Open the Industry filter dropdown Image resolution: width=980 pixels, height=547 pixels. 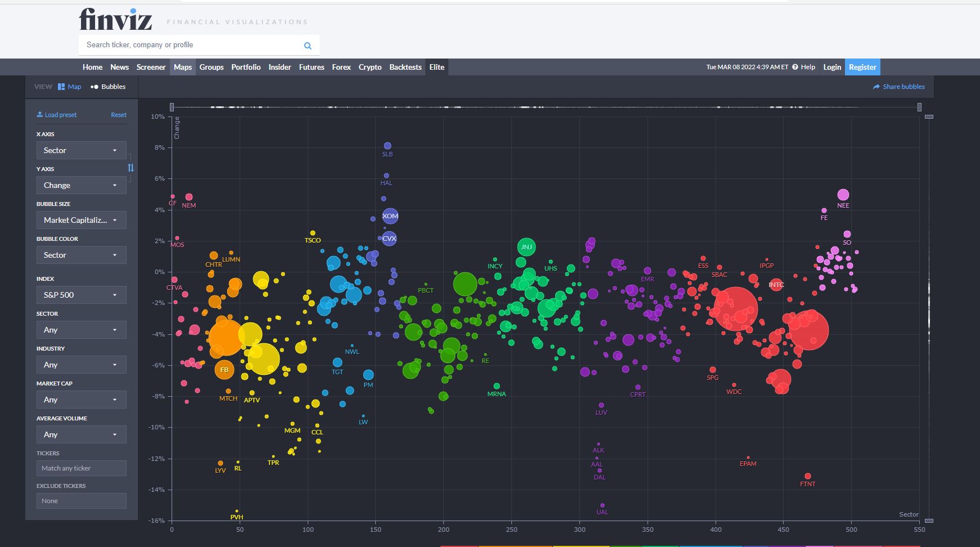point(82,365)
